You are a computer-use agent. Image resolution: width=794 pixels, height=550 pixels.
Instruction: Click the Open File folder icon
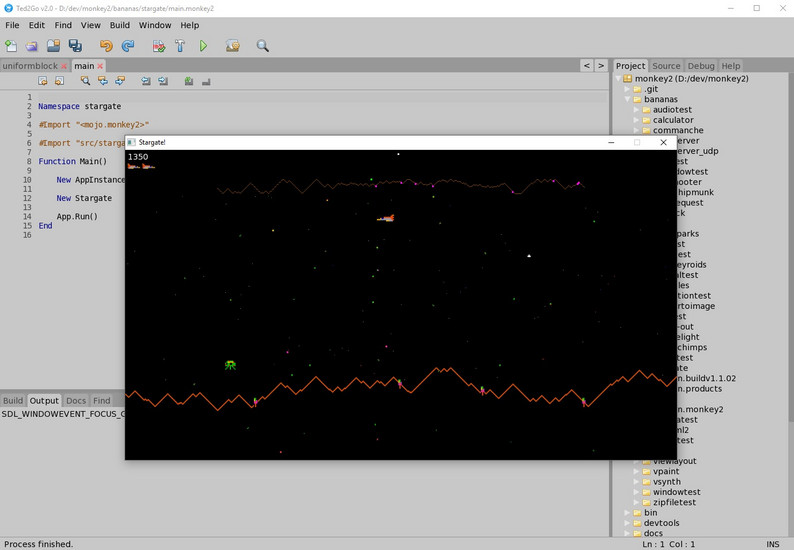32,46
